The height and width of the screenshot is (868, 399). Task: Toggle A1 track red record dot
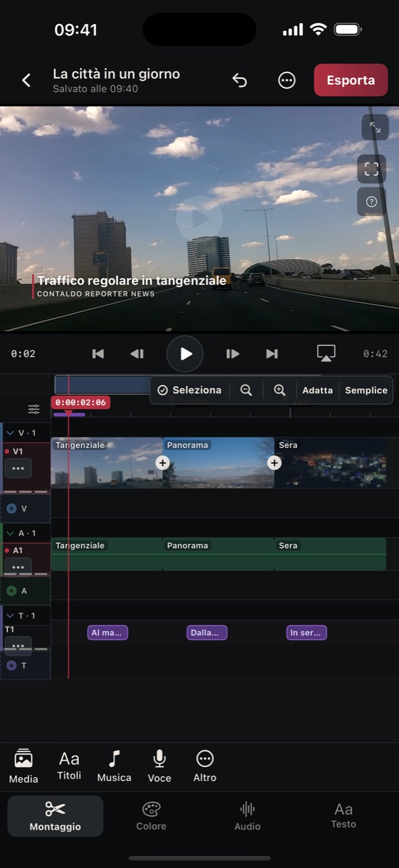7,550
